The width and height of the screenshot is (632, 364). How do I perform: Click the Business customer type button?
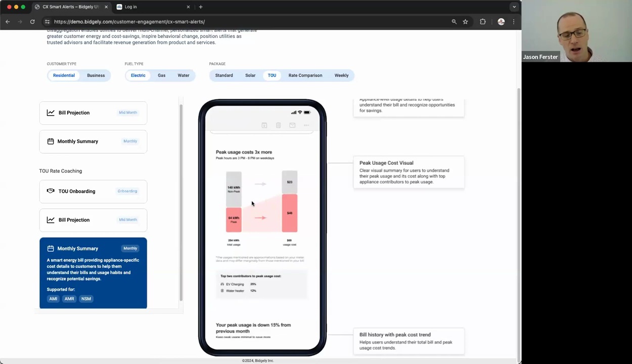pos(96,75)
